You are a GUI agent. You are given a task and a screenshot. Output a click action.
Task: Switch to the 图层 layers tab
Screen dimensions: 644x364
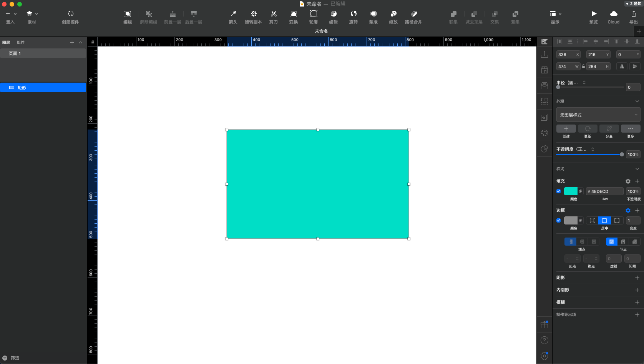click(6, 43)
